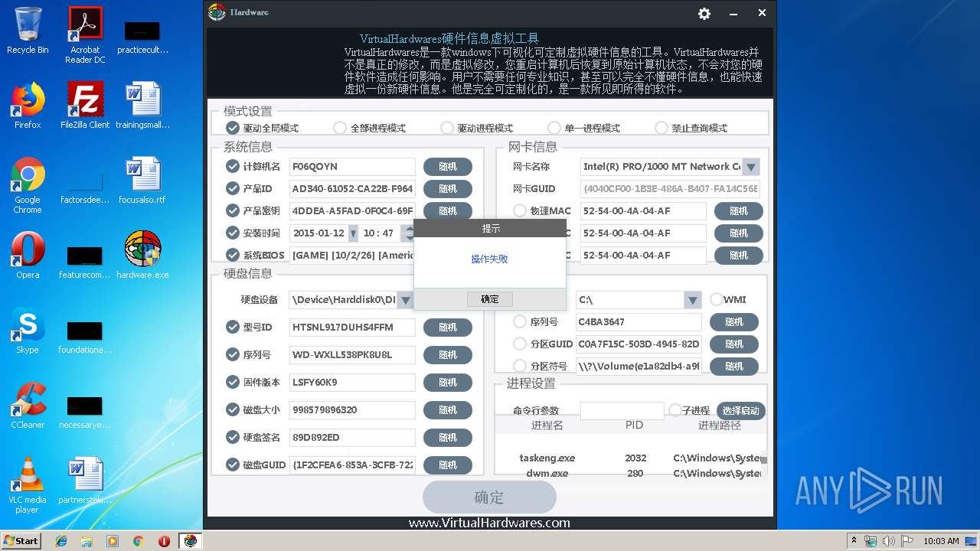The image size is (980, 551).
Task: Select practicecult desktop file icon
Action: tap(142, 37)
